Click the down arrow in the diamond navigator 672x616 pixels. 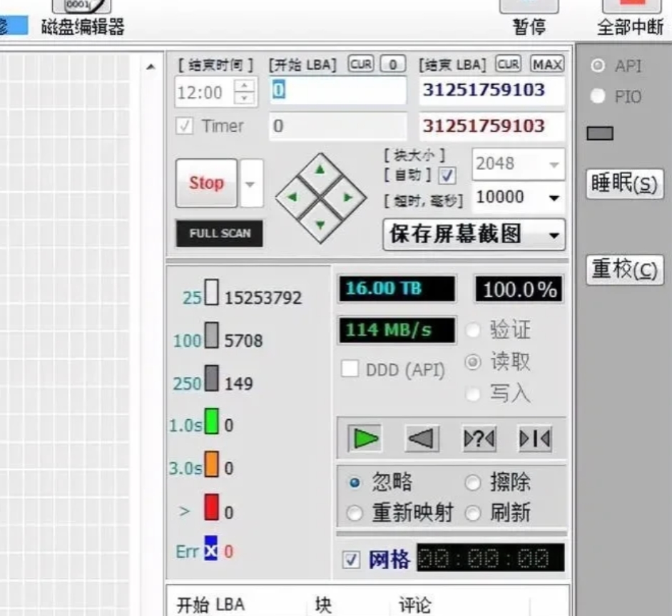point(320,225)
